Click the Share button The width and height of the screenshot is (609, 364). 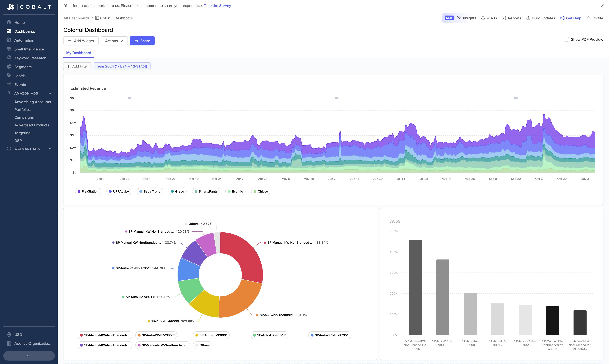[142, 41]
